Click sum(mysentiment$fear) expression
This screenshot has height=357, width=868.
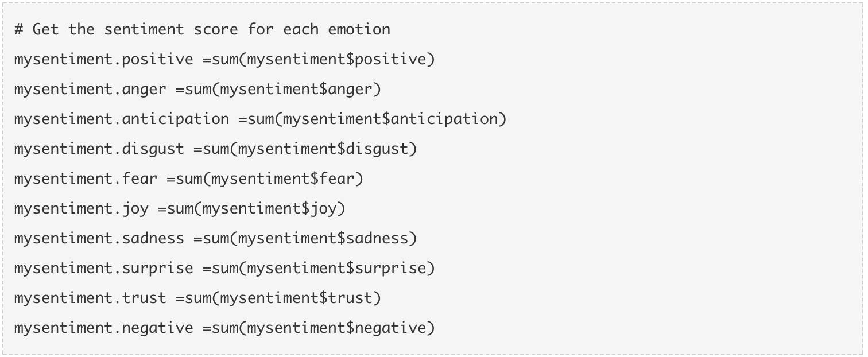270,178
